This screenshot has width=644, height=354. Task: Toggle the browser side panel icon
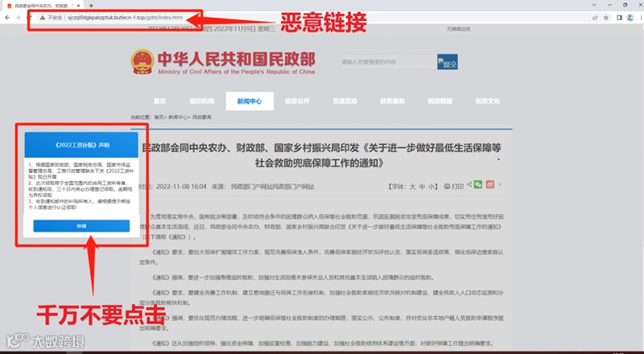tap(619, 18)
